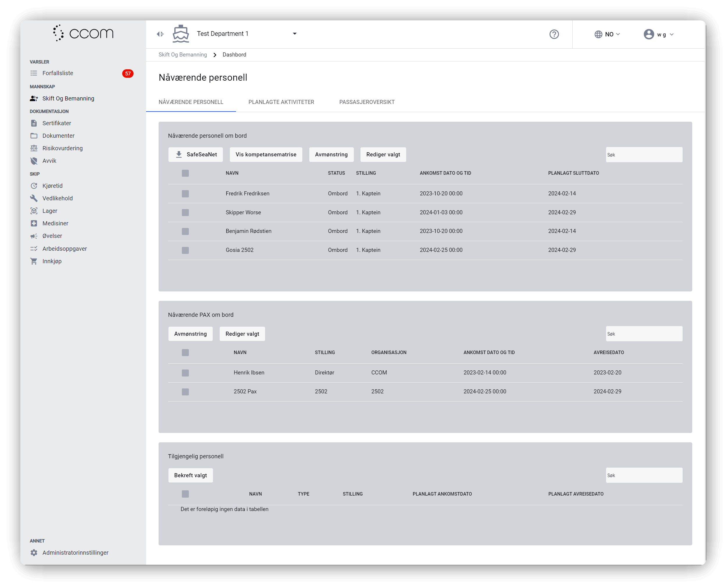
Task: Click Avmønstring in PAX section
Action: [x=191, y=334]
